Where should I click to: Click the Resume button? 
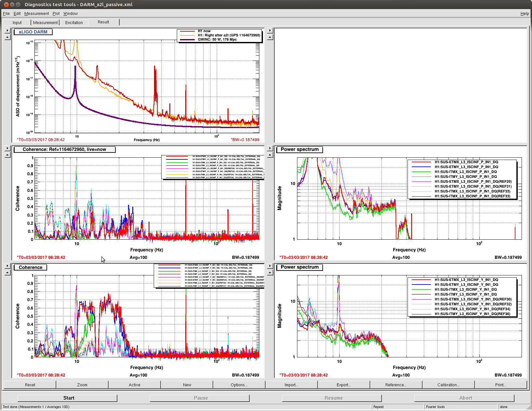pyautogui.click(x=332, y=398)
